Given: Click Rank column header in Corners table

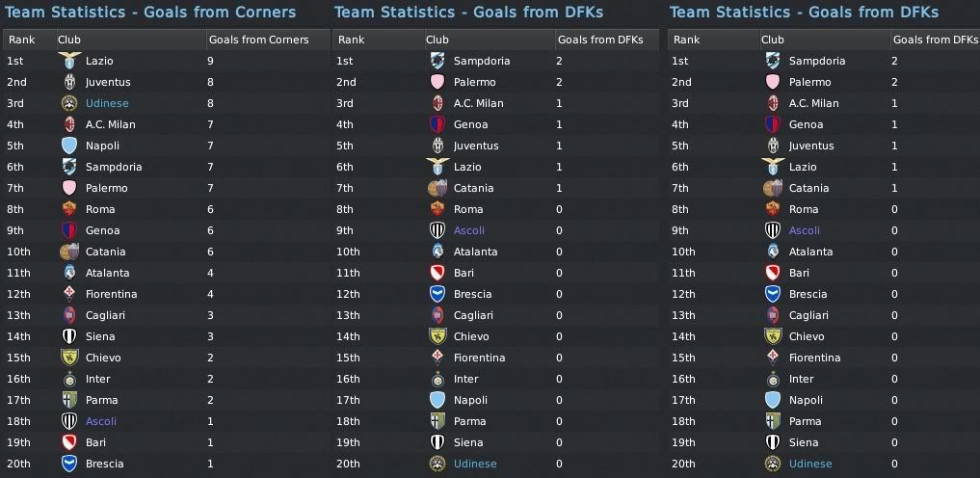Looking at the screenshot, I should coord(21,40).
